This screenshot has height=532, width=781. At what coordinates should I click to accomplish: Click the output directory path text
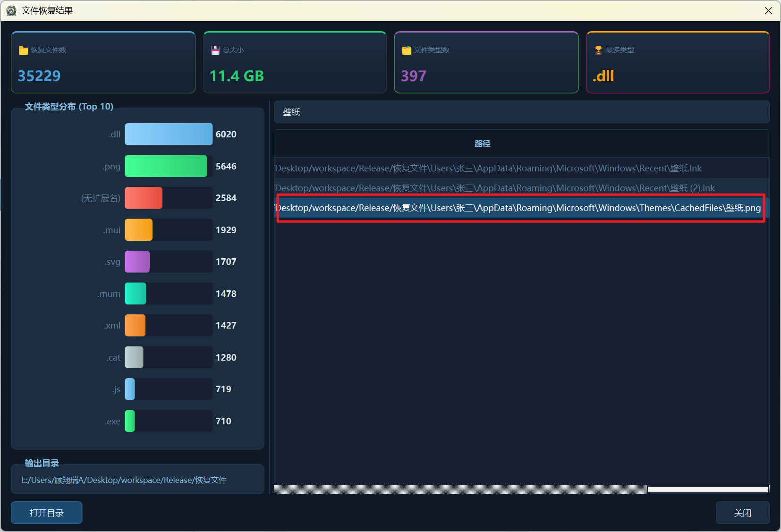pyautogui.click(x=124, y=480)
